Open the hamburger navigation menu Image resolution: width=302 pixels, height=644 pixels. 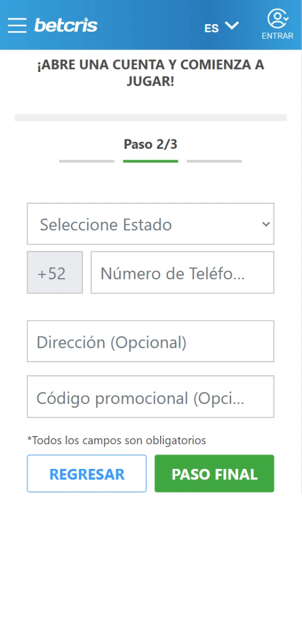(x=17, y=25)
